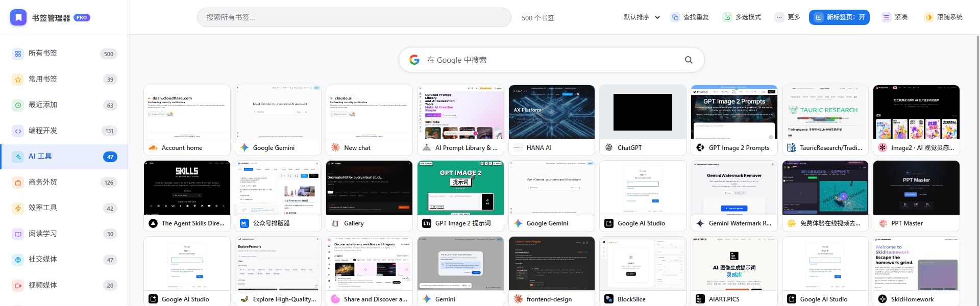Open the 更多 menu

click(788, 17)
